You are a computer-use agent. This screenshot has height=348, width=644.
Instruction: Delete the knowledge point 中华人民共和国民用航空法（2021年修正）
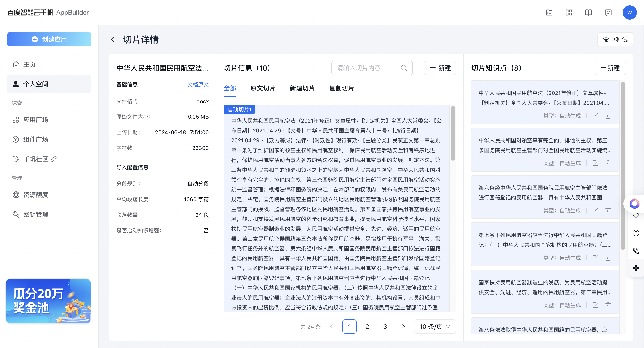(608, 116)
